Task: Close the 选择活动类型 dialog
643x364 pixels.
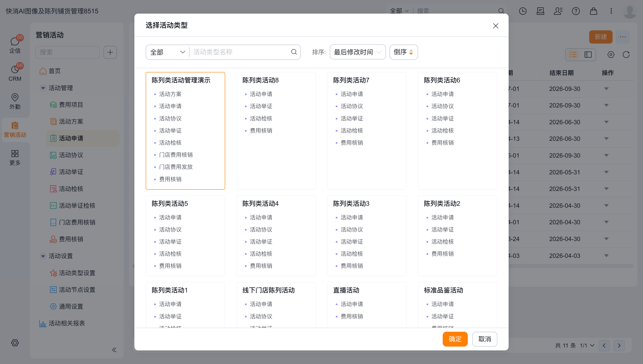Action: [x=496, y=26]
